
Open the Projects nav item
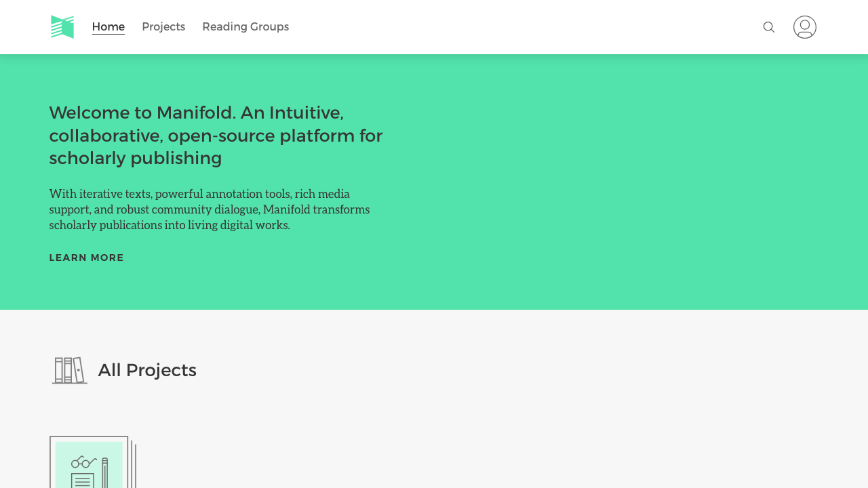coord(163,27)
